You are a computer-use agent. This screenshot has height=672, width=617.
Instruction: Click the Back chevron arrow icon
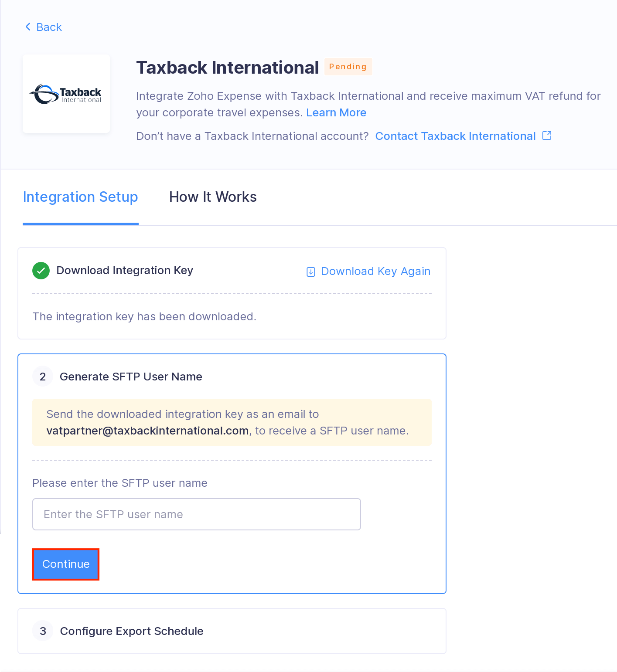(28, 27)
